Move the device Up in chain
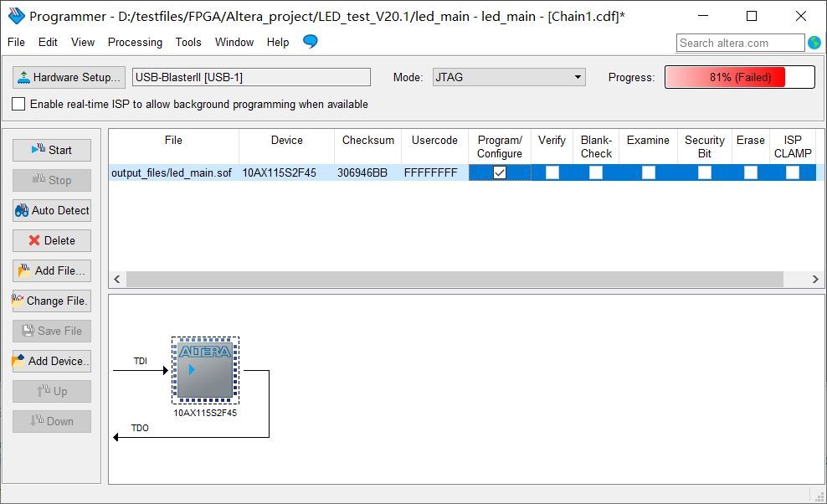This screenshot has height=504, width=827. (52, 391)
